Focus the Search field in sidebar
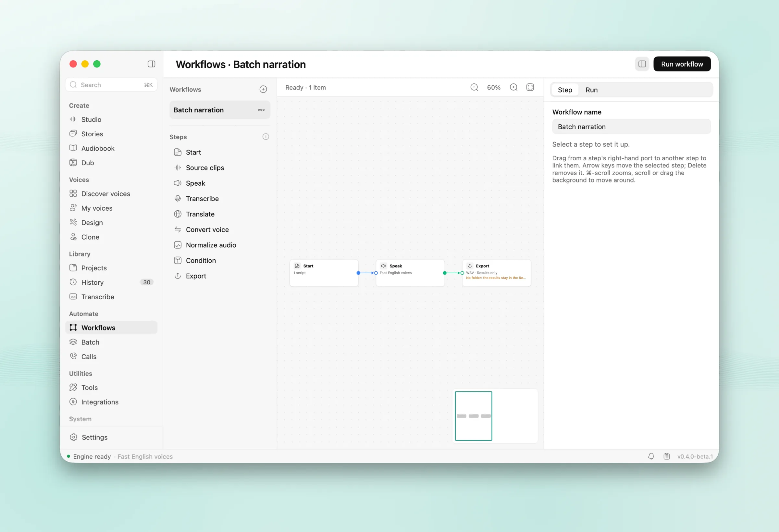Screen dimensions: 779x532 111,85
